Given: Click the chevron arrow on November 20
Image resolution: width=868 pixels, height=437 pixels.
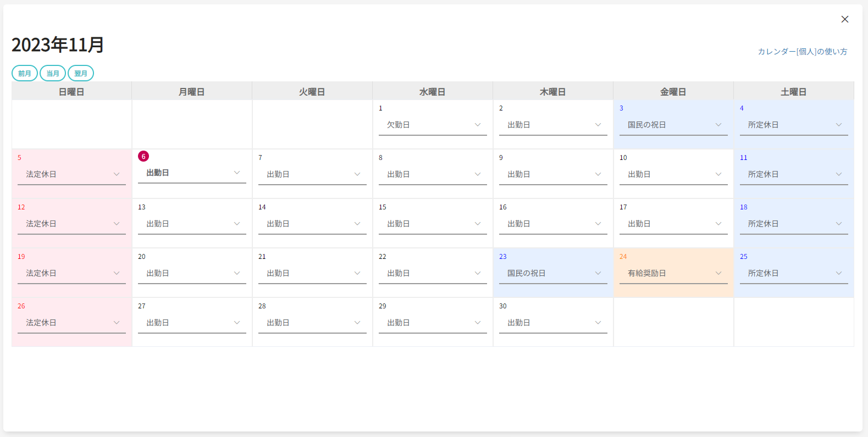Looking at the screenshot, I should (237, 273).
